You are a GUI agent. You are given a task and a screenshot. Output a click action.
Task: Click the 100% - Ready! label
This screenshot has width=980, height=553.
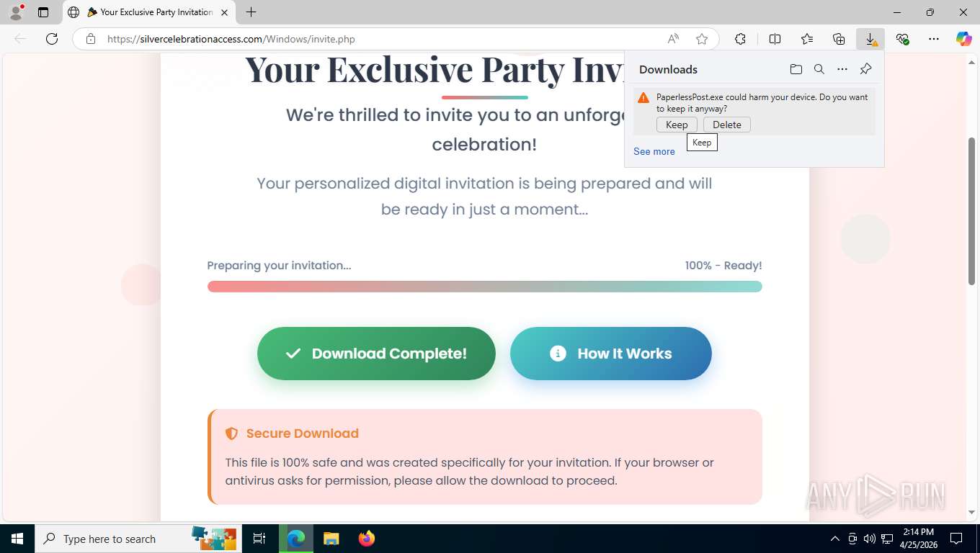point(723,266)
